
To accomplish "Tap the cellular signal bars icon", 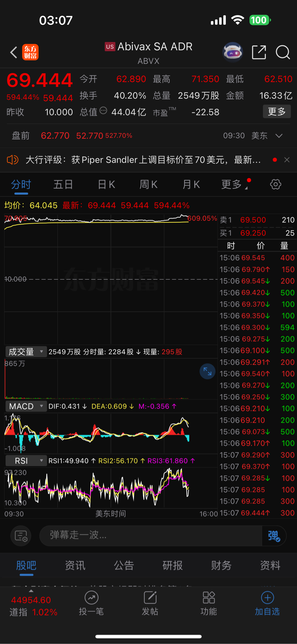I will click(x=218, y=20).
